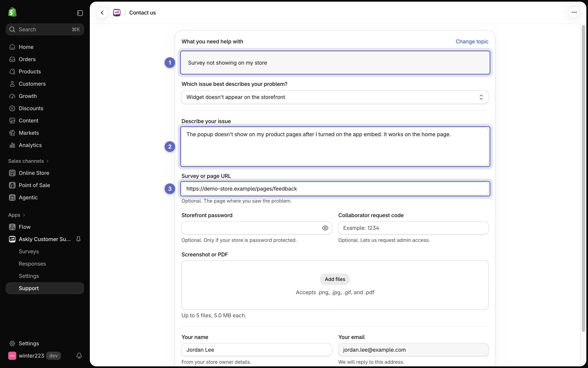The width and height of the screenshot is (588, 368).
Task: Toggle storefront password visibility eye
Action: click(325, 228)
